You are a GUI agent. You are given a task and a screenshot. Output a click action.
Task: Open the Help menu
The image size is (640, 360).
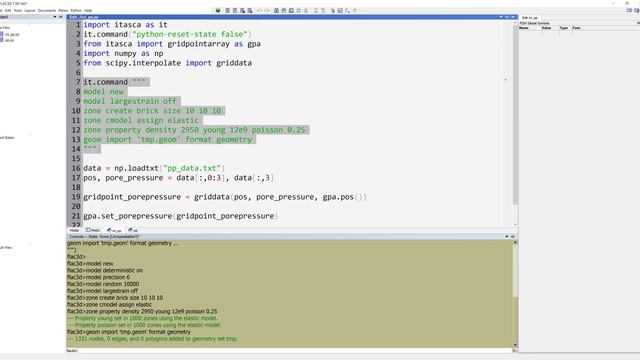(88, 11)
